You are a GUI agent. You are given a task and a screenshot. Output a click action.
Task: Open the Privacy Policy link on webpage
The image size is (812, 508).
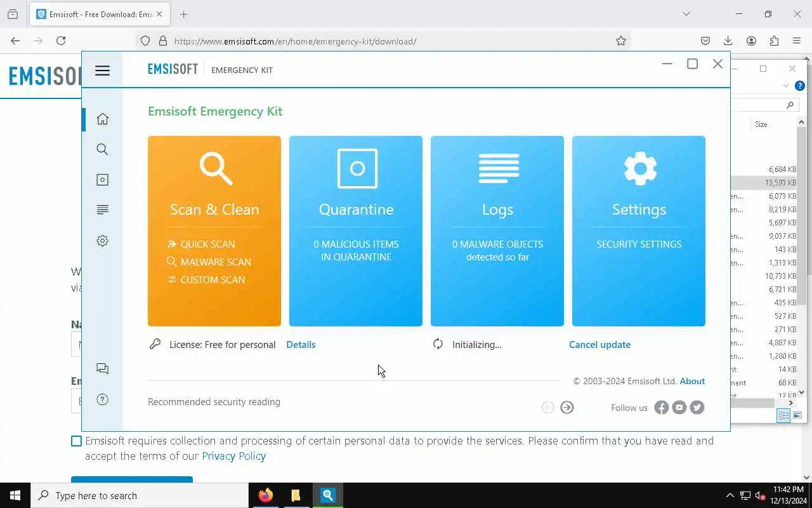233,456
